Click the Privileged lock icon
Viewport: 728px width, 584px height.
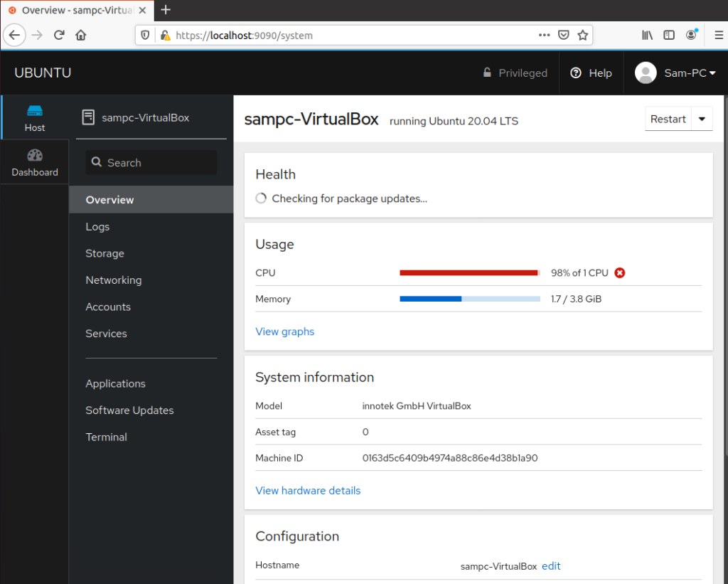point(488,73)
